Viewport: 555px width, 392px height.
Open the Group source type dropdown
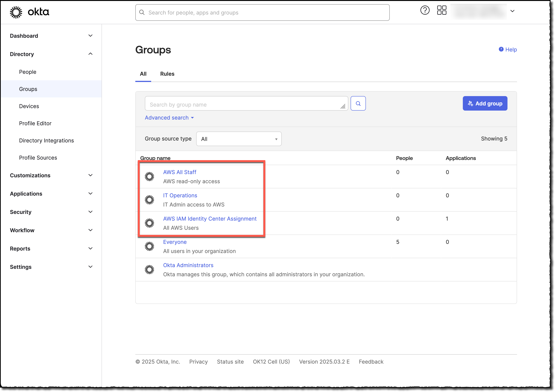(239, 139)
